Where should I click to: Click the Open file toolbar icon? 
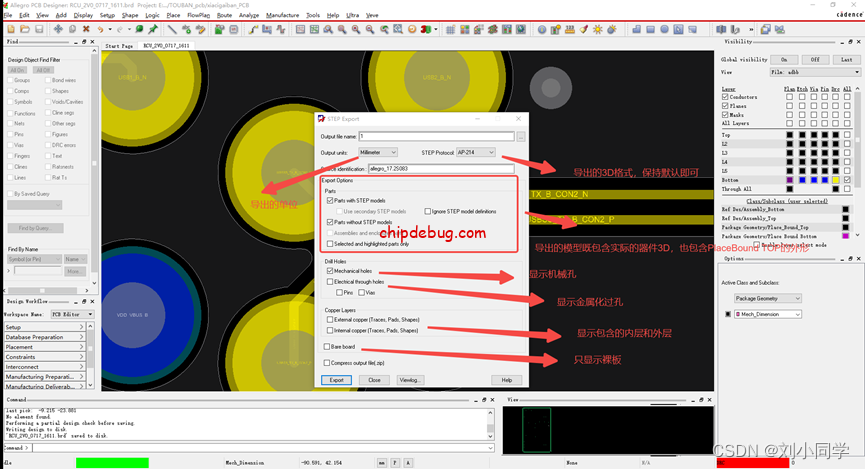(x=23, y=29)
